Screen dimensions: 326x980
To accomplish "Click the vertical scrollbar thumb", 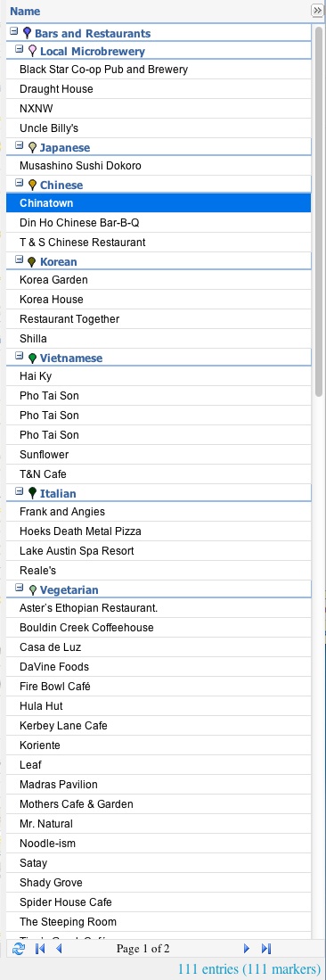I will tap(319, 210).
